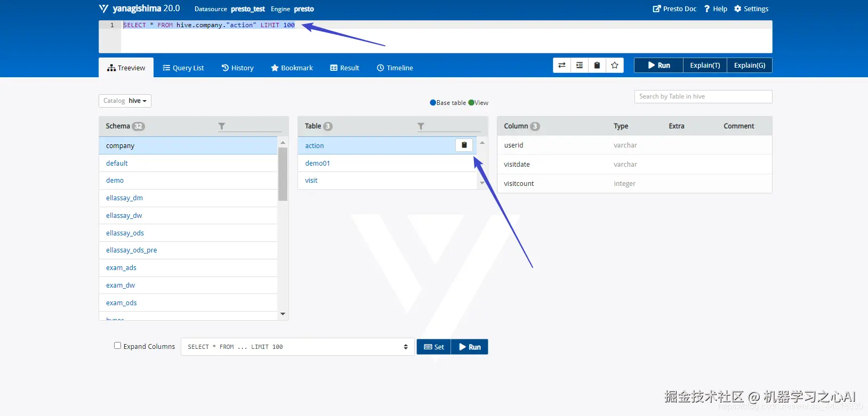Select the demo schema
The width and height of the screenshot is (868, 416).
point(188,181)
